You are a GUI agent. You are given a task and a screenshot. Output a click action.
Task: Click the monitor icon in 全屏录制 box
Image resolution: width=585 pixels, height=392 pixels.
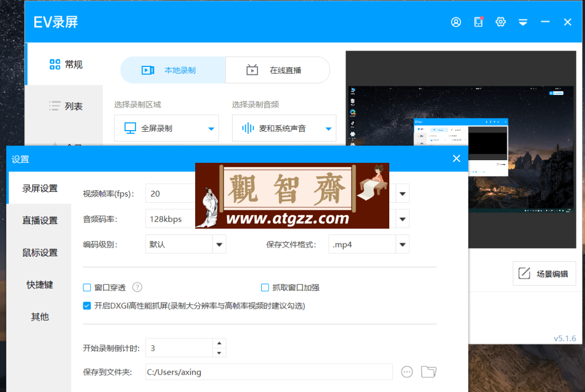130,128
